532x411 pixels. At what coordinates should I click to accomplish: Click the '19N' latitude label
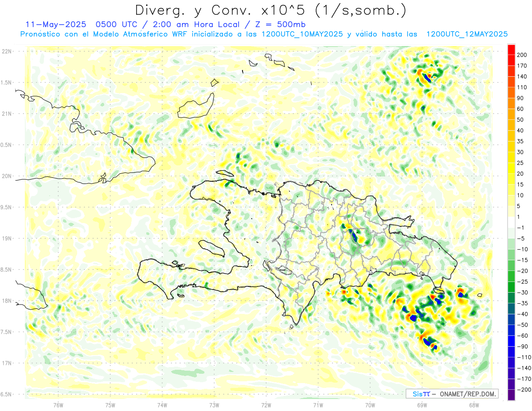[7, 239]
